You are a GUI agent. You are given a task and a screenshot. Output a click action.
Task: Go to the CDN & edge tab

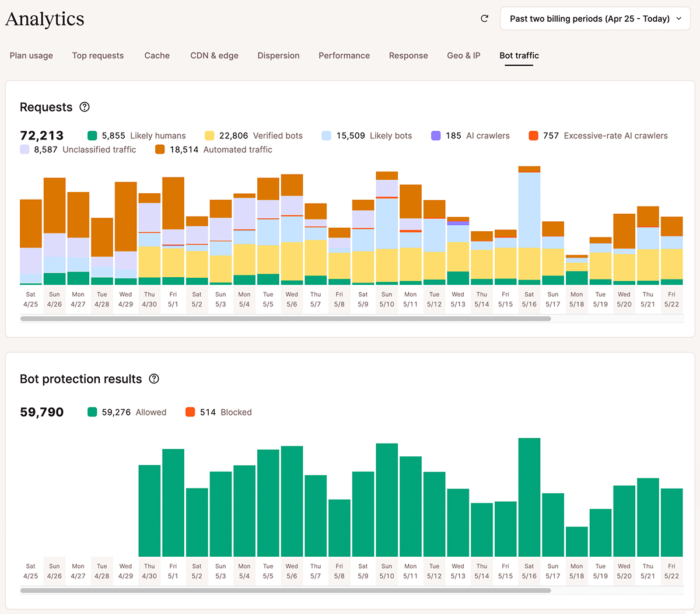(x=214, y=55)
